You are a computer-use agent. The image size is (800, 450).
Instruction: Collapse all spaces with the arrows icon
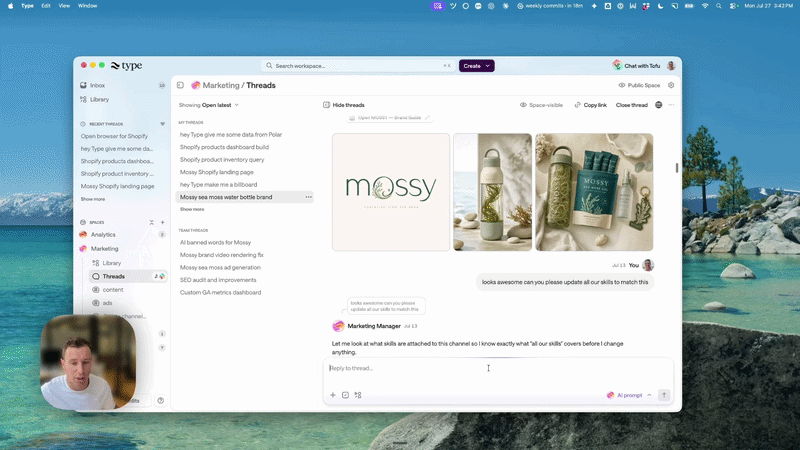click(x=151, y=222)
